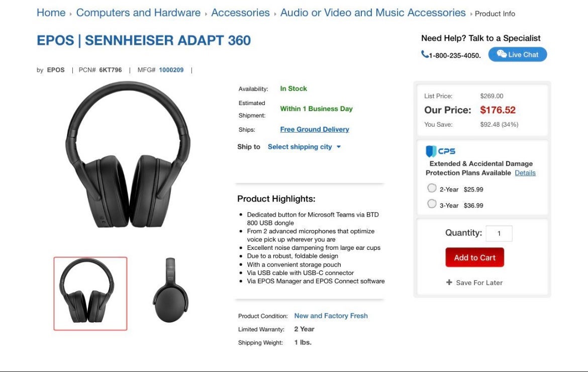588x372 pixels.
Task: Add the headset to cart
Action: coord(474,257)
